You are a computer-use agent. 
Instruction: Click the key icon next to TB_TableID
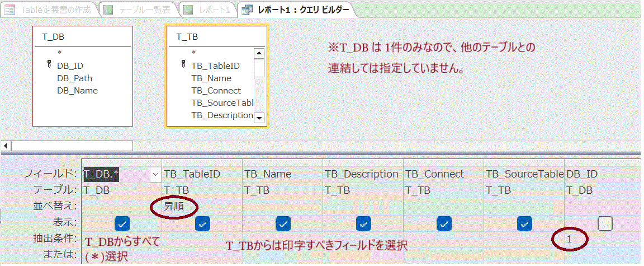[x=183, y=66]
